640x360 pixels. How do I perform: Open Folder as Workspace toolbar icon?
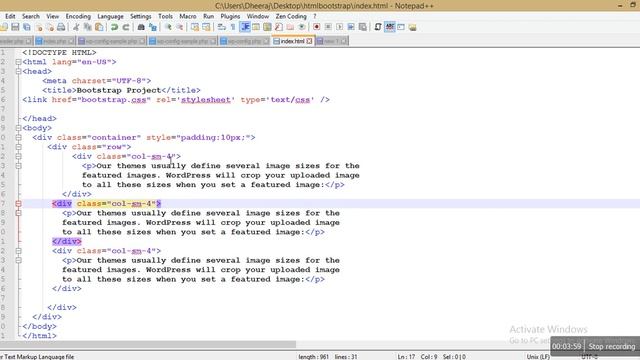[x=290, y=27]
